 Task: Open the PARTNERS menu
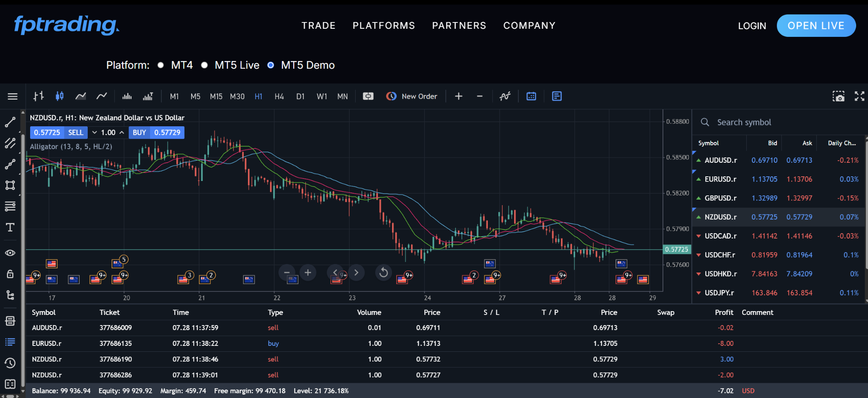pyautogui.click(x=459, y=25)
